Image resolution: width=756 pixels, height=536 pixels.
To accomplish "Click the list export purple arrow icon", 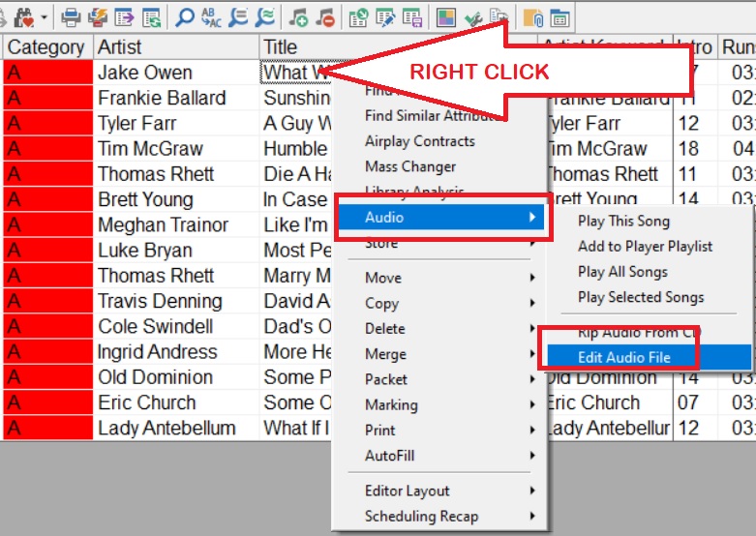I will point(125,17).
